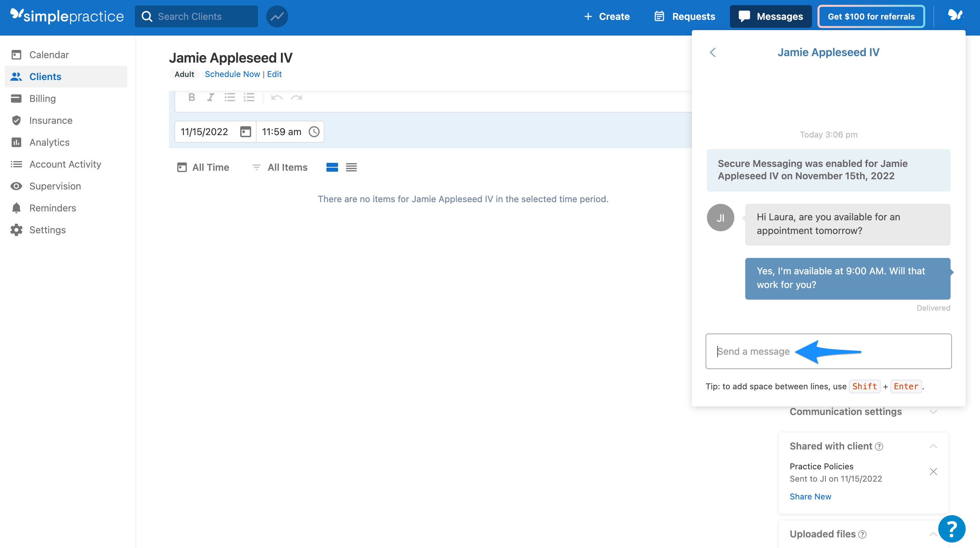Open the date picker calendar icon
This screenshot has height=548, width=980.
[245, 132]
